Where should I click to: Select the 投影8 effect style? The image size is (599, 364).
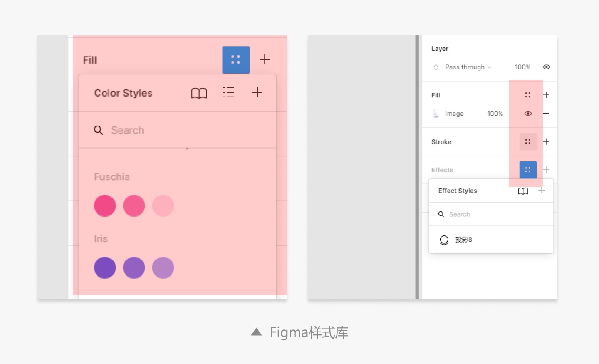(465, 240)
